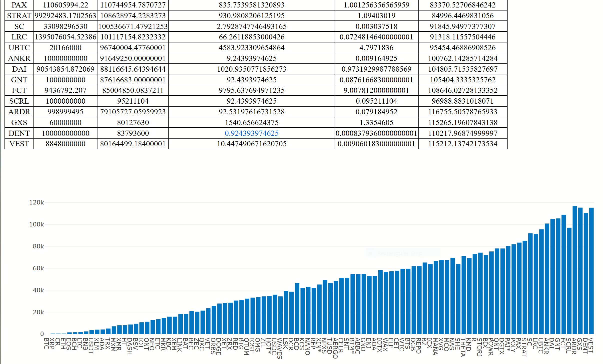This screenshot has height=364, width=603.
Task: Click the SCRL row's 95211104 cell
Action: coord(133,101)
